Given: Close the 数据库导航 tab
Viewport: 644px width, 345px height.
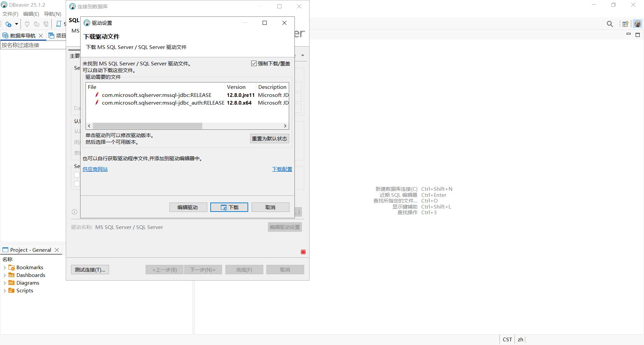Looking at the screenshot, I should coord(41,36).
